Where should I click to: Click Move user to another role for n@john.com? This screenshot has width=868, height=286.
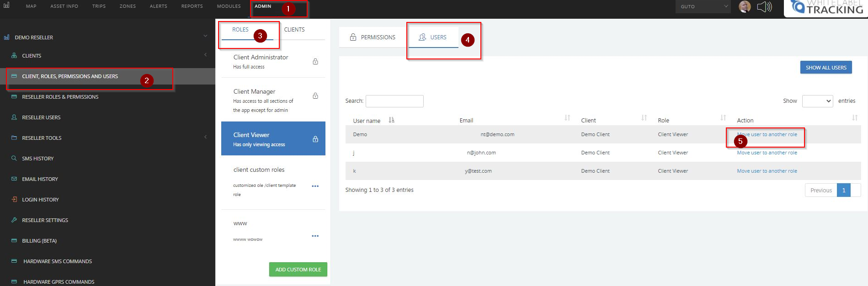(x=767, y=153)
